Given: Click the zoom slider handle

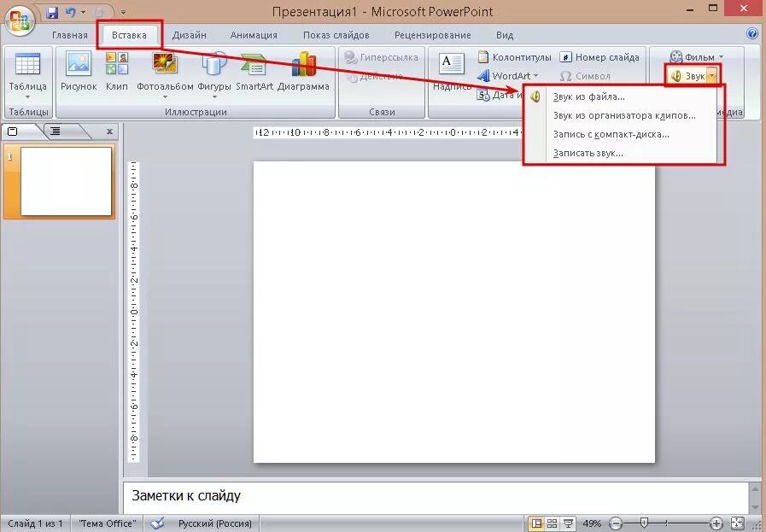Looking at the screenshot, I should pos(644,523).
